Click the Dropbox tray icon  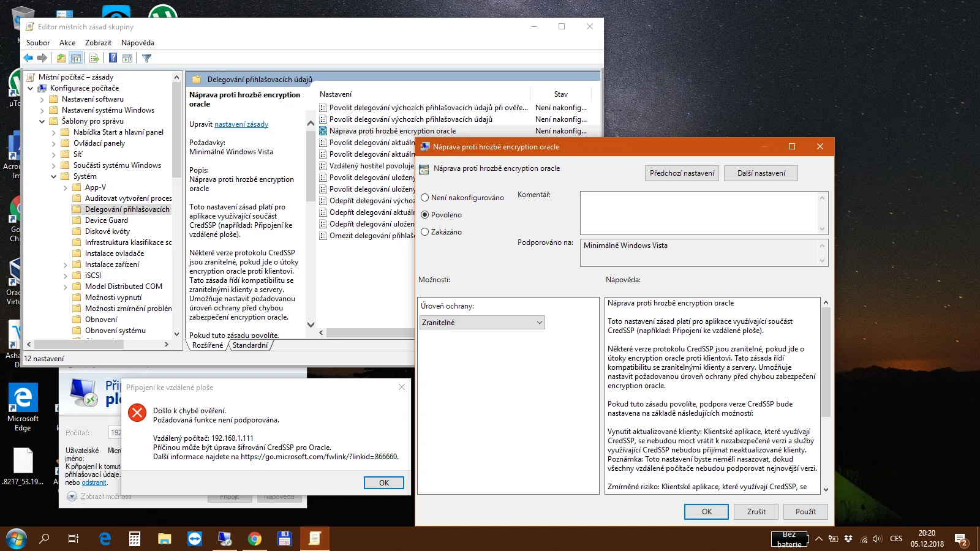(848, 539)
